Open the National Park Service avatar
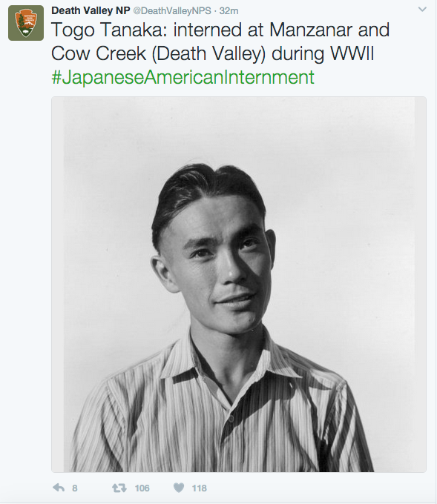The image size is (437, 504). pos(26,23)
